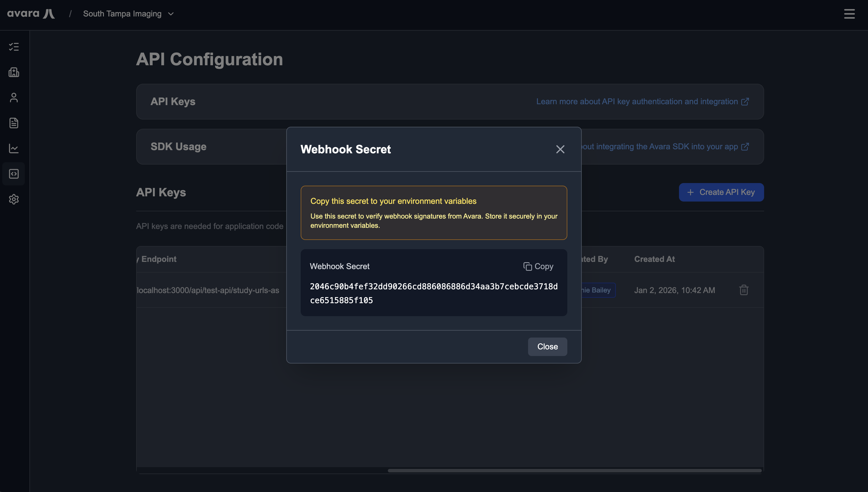Screen dimensions: 868x492
Task: Click Create API Key
Action: coord(721,192)
